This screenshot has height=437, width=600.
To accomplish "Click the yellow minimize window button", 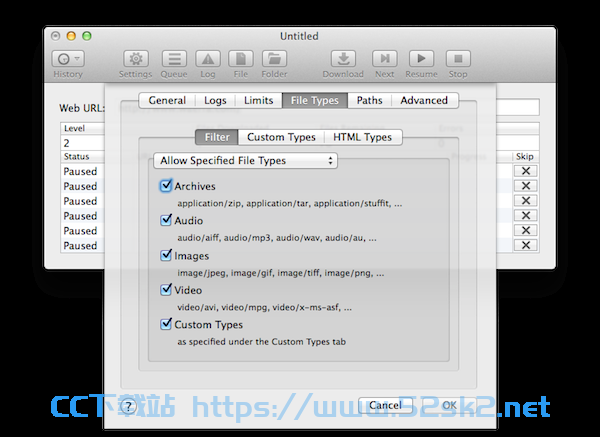I will tap(71, 36).
